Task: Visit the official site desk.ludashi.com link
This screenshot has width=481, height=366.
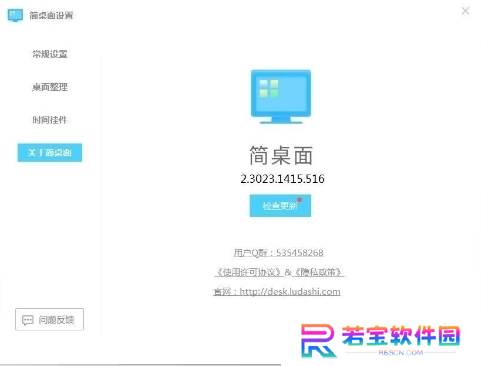Action: tap(277, 292)
